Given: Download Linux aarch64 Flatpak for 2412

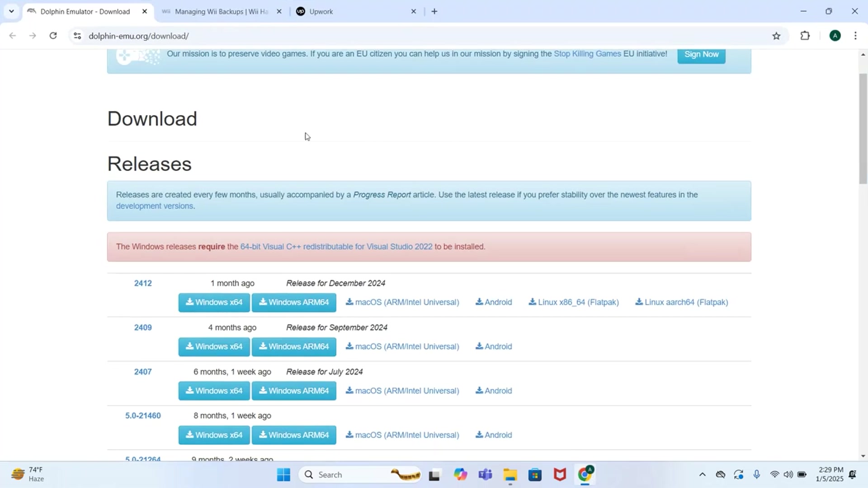Looking at the screenshot, I should click(682, 302).
